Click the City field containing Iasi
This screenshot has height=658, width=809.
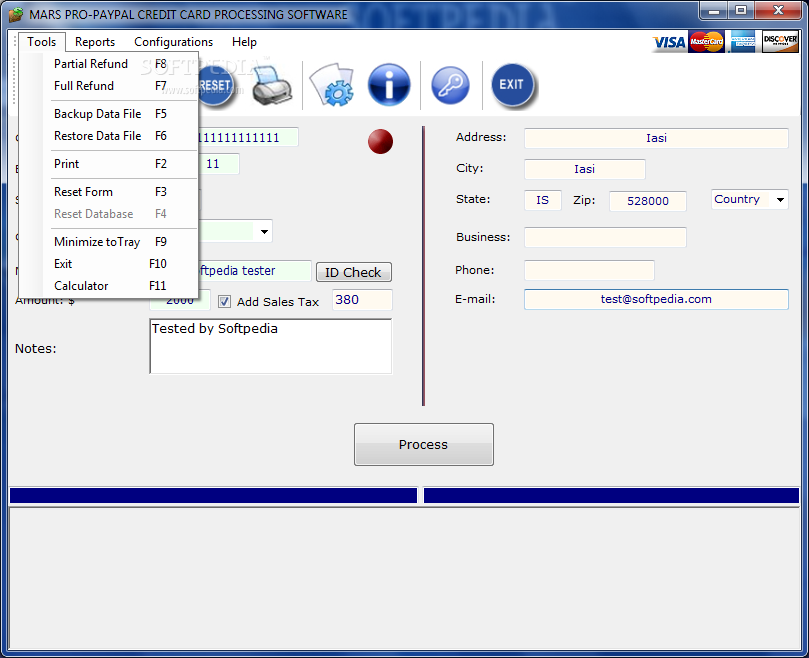585,169
